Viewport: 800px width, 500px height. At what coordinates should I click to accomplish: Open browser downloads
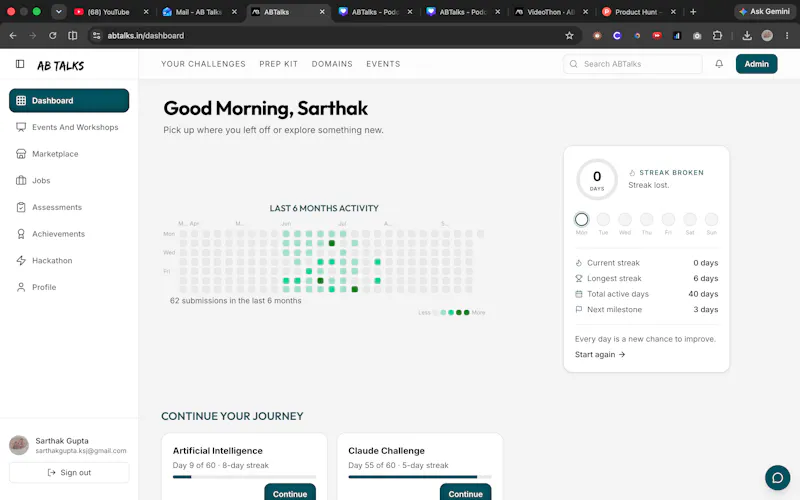pyautogui.click(x=747, y=35)
